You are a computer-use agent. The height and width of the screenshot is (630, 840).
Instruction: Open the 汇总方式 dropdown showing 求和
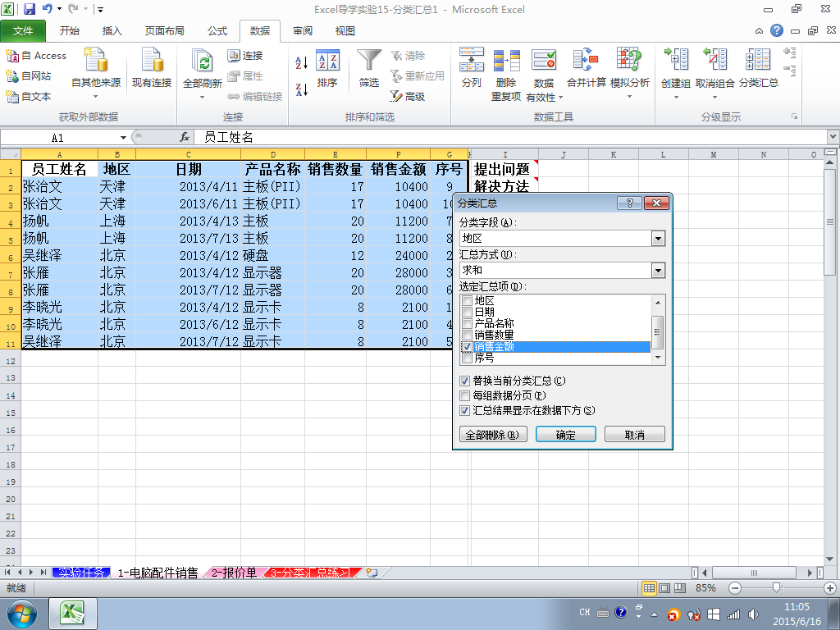659,271
